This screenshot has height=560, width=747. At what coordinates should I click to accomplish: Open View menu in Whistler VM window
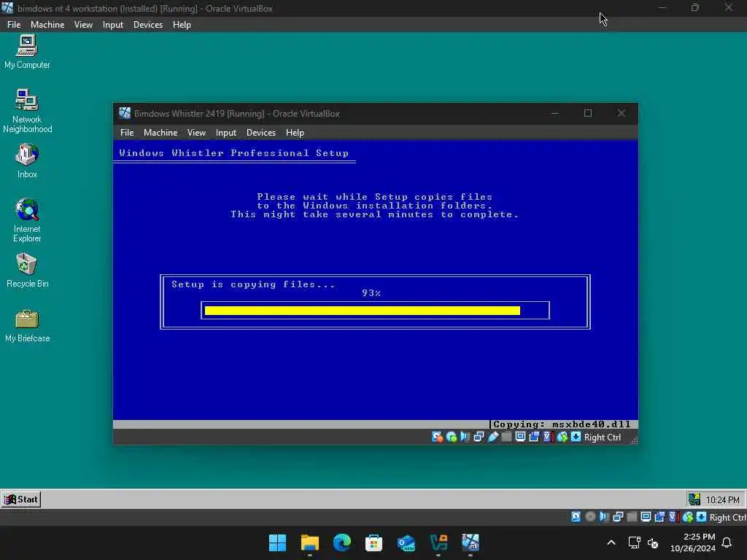[196, 133]
